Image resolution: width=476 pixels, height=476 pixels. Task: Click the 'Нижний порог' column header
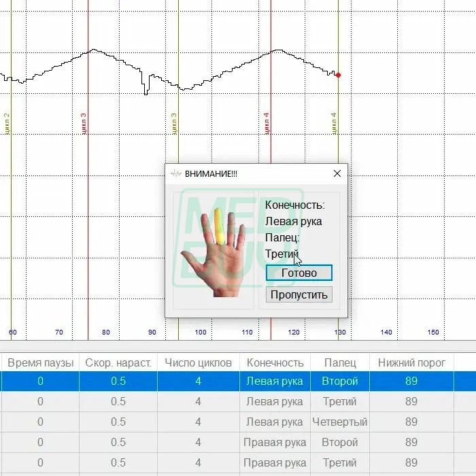[x=411, y=362]
